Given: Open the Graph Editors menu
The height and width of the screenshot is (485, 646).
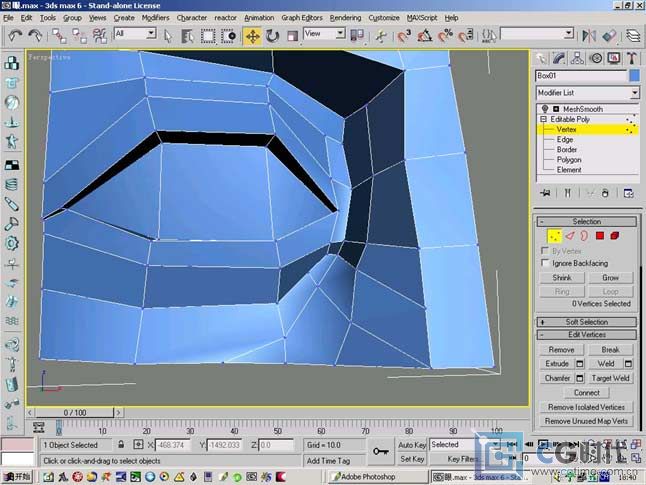Looking at the screenshot, I should 302,18.
